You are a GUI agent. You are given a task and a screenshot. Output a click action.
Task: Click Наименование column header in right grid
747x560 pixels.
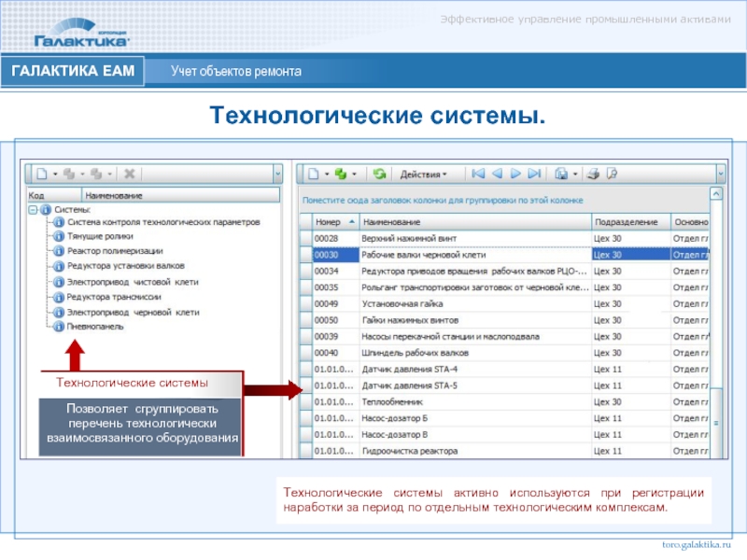pos(475,222)
